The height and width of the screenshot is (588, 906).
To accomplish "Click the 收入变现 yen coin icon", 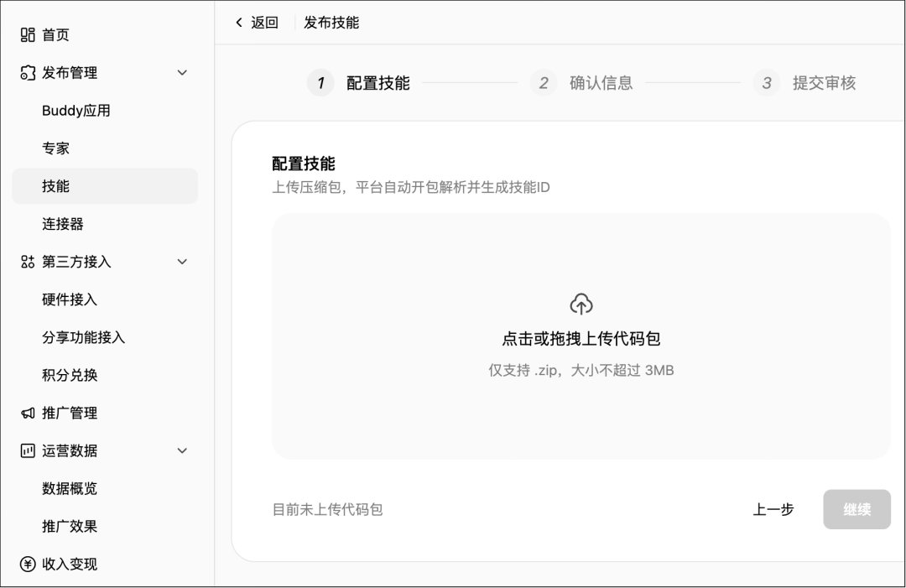I will [x=28, y=564].
